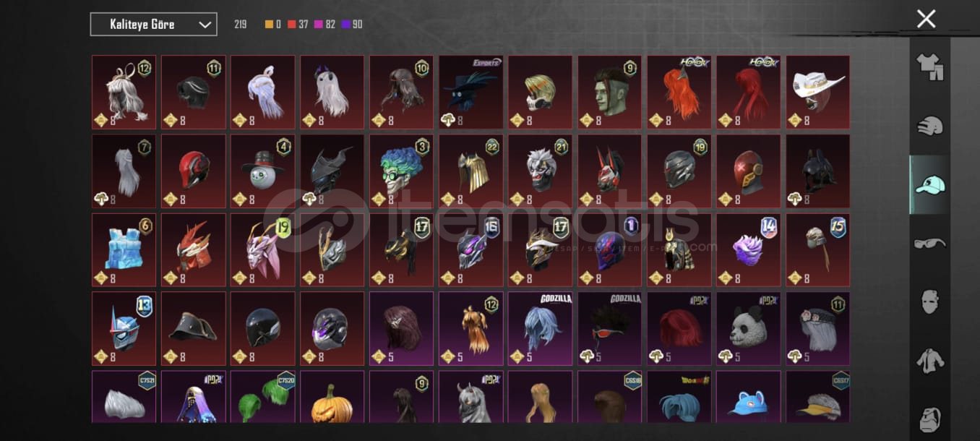Viewport: 980px width, 441px height.
Task: Open the outfits category in the sidebar
Action: [x=930, y=67]
